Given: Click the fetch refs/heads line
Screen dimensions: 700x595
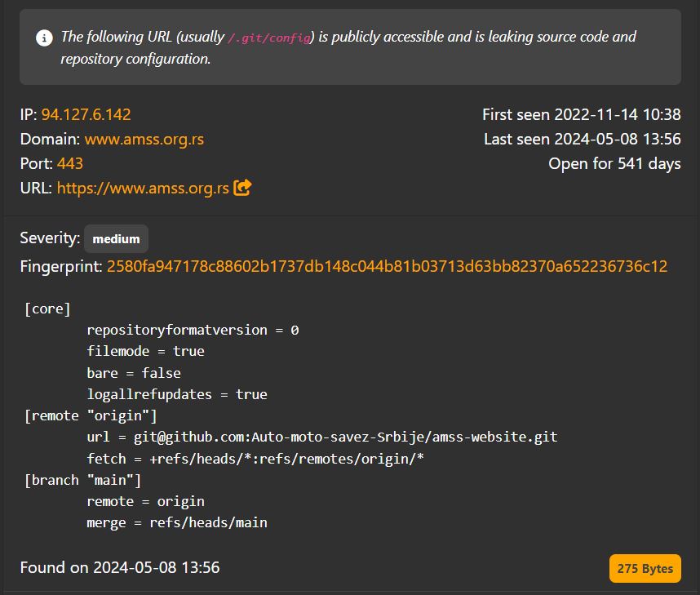Looking at the screenshot, I should coord(255,459).
